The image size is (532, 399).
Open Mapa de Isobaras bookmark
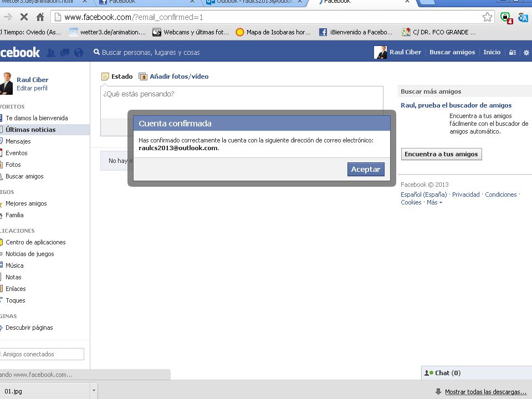[273, 32]
